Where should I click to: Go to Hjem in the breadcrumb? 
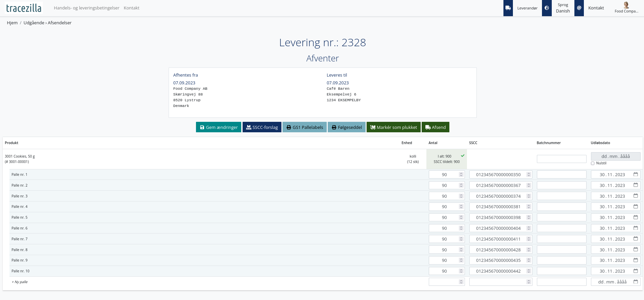12,23
